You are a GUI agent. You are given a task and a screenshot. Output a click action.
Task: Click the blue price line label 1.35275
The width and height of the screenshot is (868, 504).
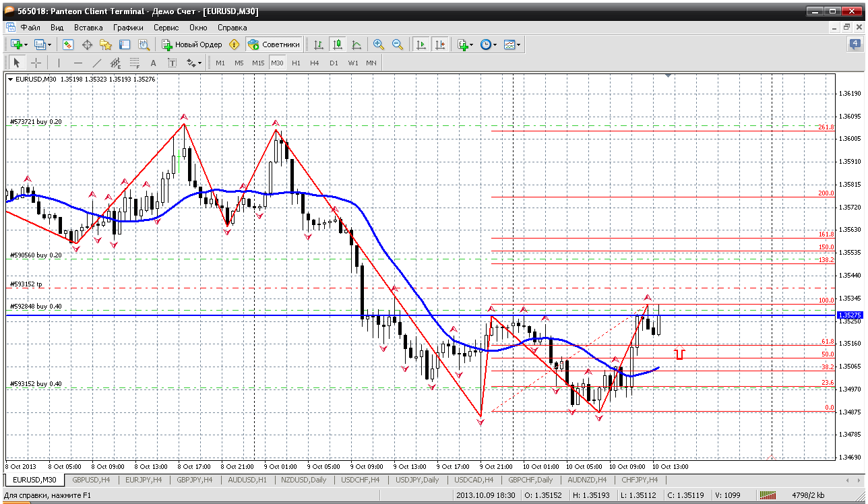pos(848,315)
